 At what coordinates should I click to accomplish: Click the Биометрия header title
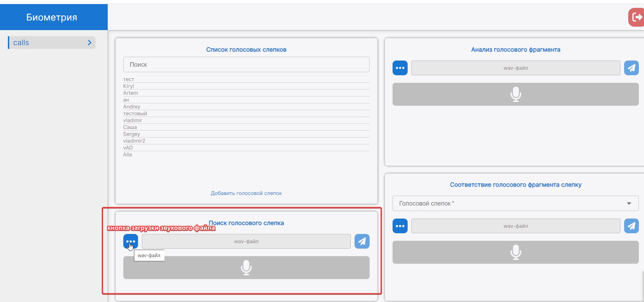tap(52, 17)
